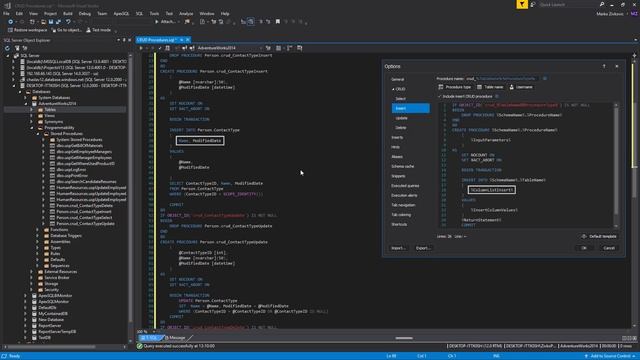
Task: Expand System Stored Procedures folder
Action: click(x=44, y=140)
